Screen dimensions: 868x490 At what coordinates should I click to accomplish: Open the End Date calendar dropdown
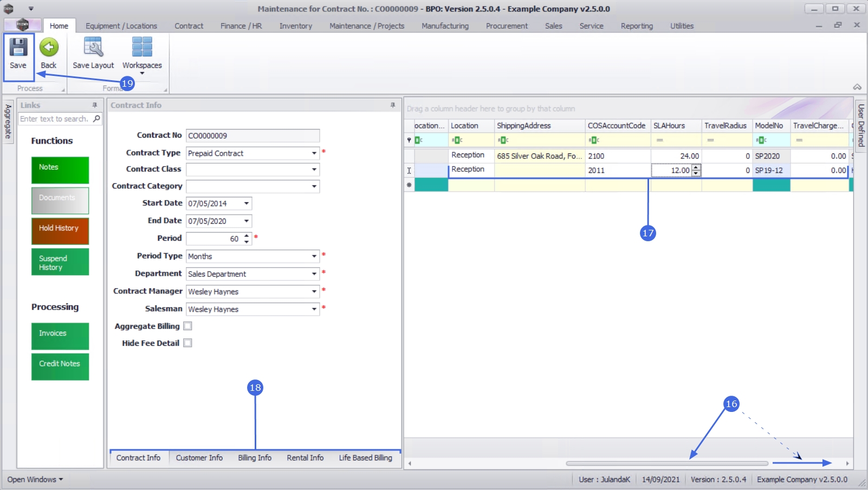point(247,221)
